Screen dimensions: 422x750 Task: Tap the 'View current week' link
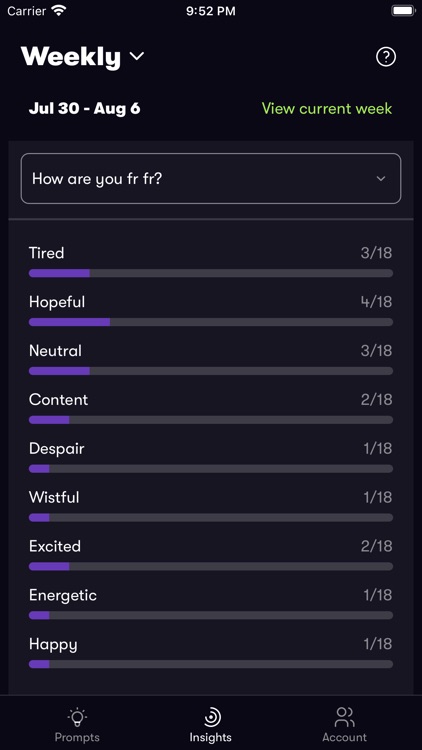click(x=327, y=109)
